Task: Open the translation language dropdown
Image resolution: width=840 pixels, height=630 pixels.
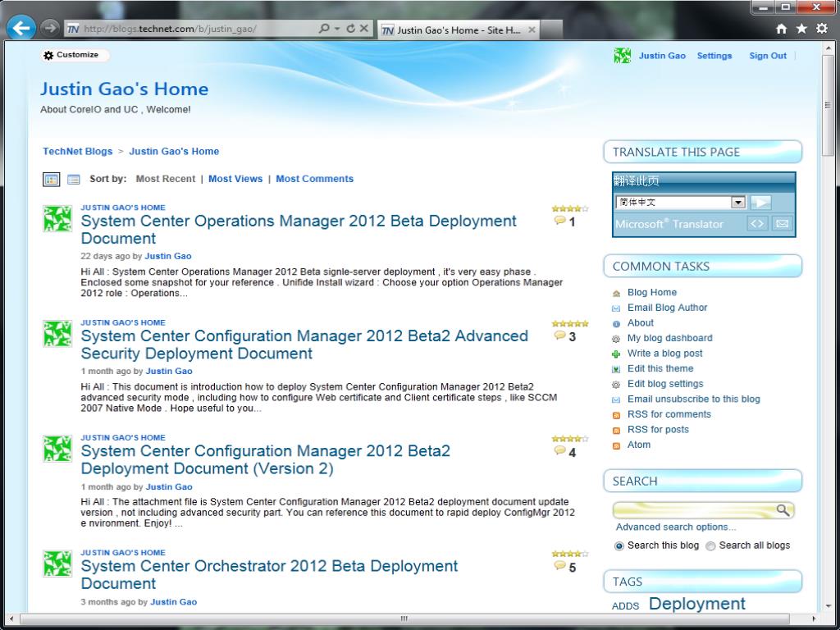Action: pos(737,203)
